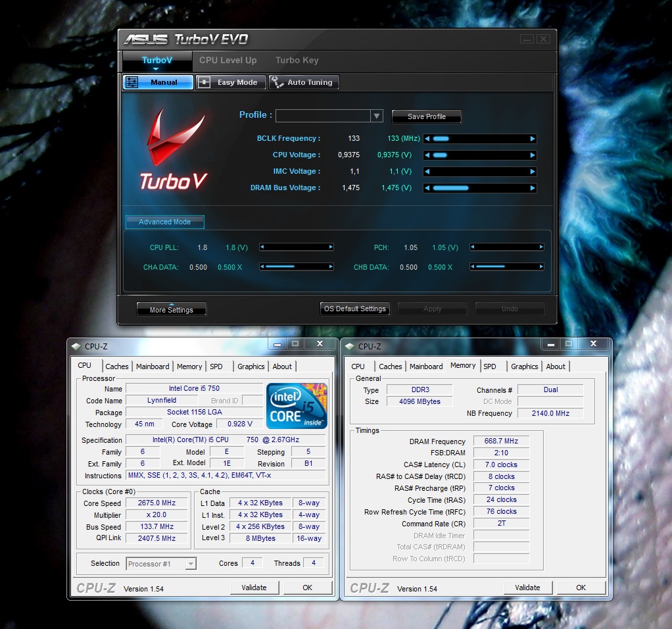
Task: Increase CHB DATA with right arrow
Action: pos(541,266)
